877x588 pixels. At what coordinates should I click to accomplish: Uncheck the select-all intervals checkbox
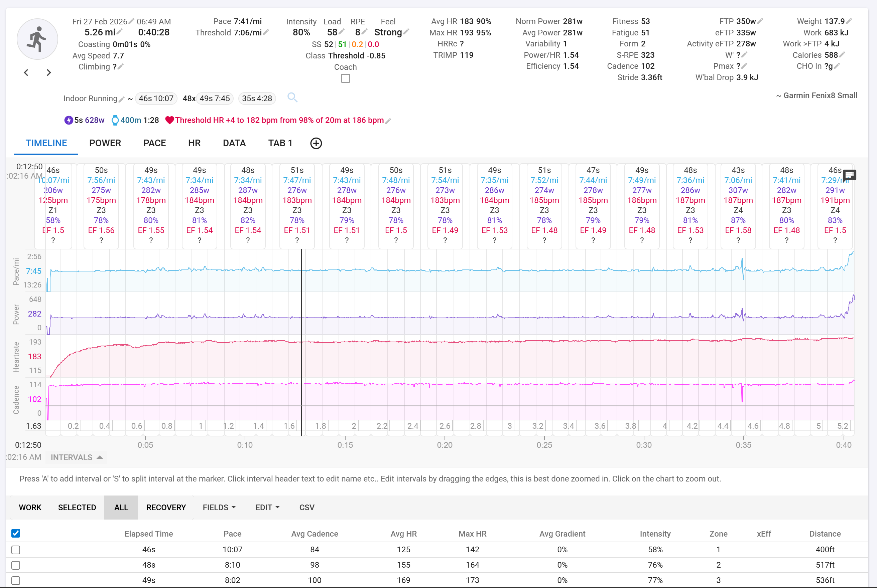pos(16,533)
